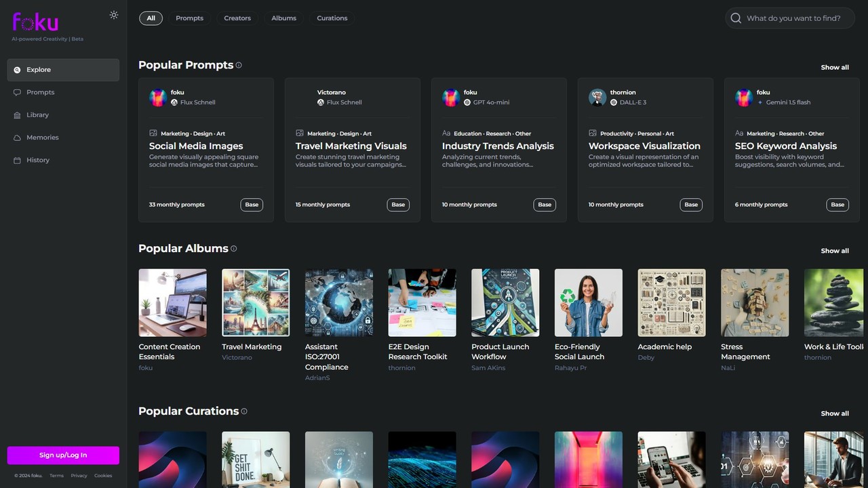Viewport: 868px width, 488px height.
Task: Open Stress Management album thumbnail
Action: point(755,303)
